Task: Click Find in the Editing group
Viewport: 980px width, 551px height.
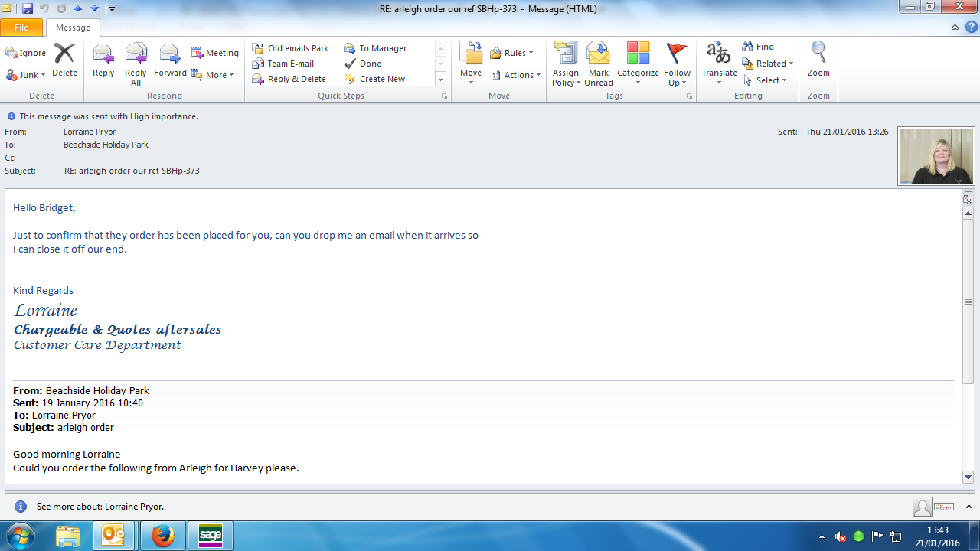Action: [x=759, y=47]
